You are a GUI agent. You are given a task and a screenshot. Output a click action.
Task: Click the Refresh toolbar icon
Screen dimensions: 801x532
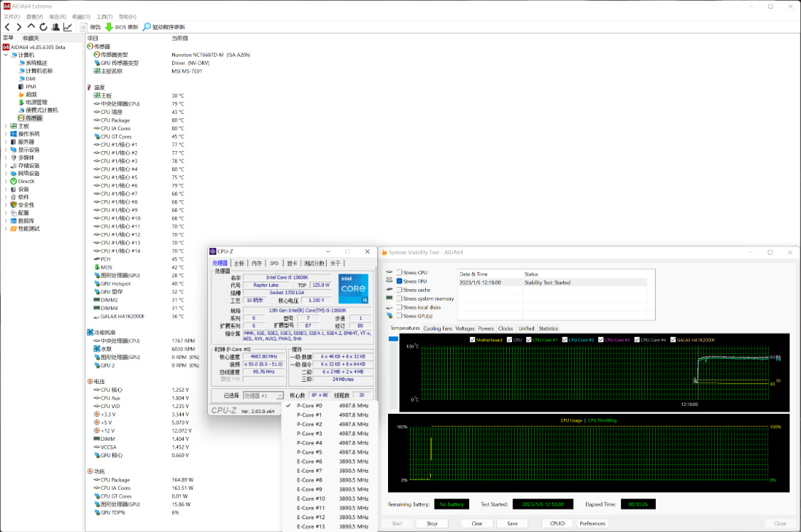coord(43,27)
